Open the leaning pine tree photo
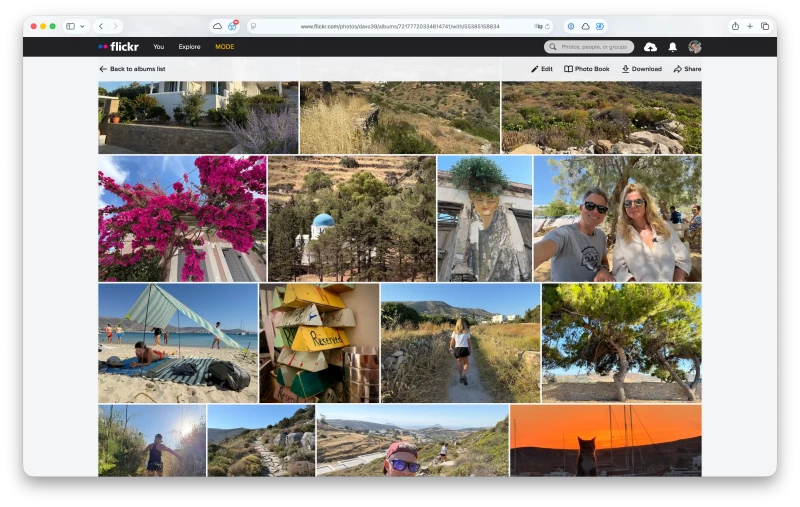This screenshot has width=800, height=507. click(622, 343)
